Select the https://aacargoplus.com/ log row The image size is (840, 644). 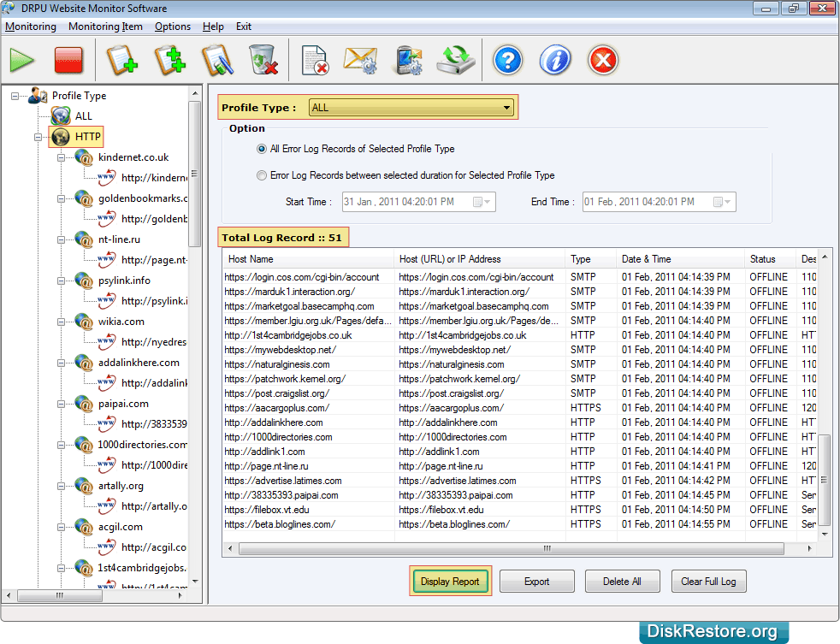point(519,408)
